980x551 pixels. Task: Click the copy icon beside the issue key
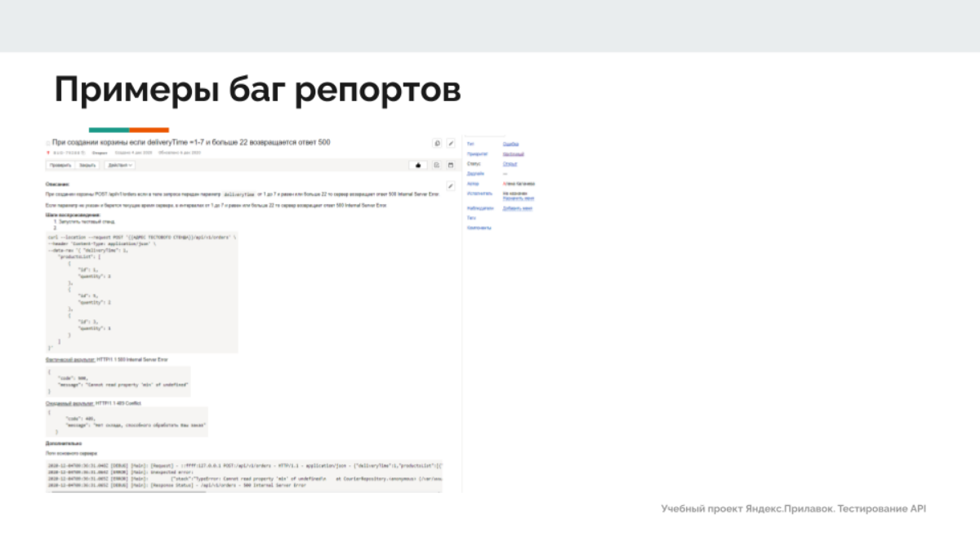point(83,153)
